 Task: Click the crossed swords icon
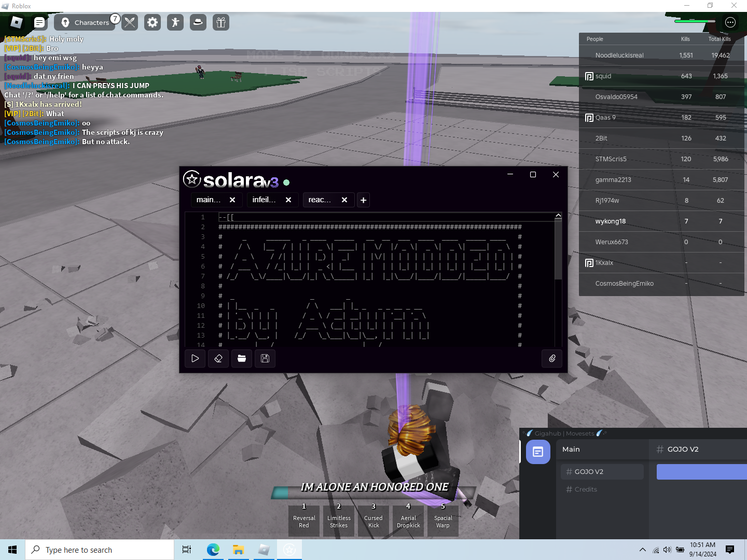coord(130,22)
